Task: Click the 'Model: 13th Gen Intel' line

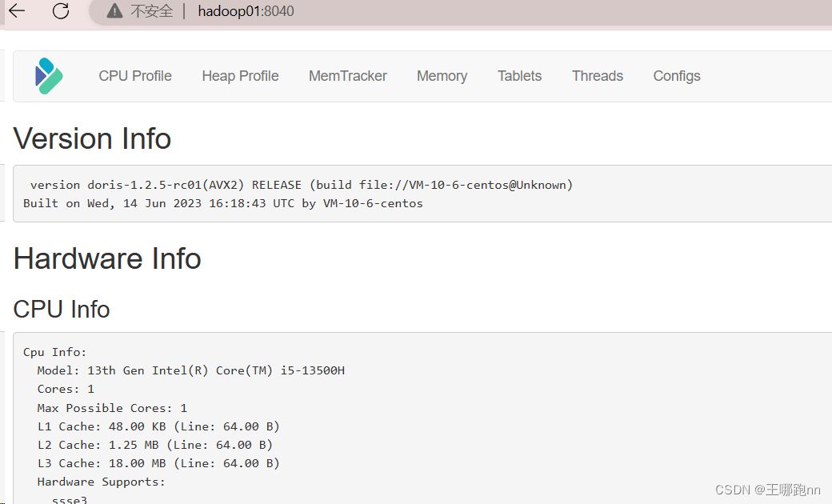Action: [191, 370]
